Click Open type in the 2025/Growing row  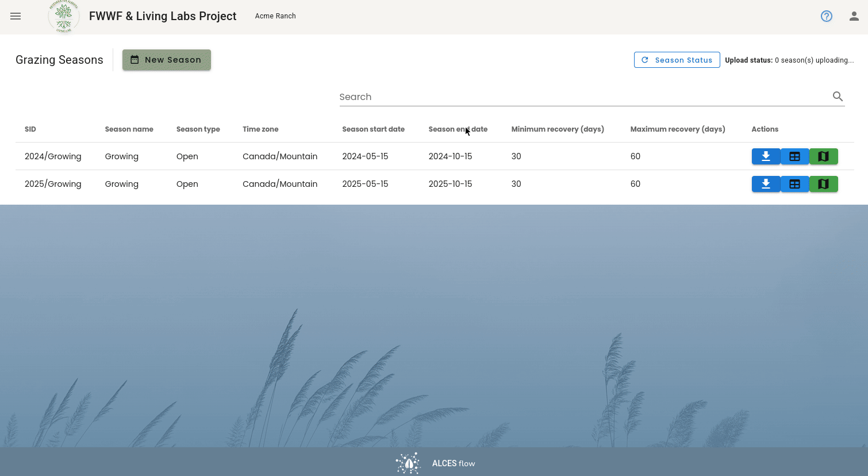pyautogui.click(x=187, y=184)
